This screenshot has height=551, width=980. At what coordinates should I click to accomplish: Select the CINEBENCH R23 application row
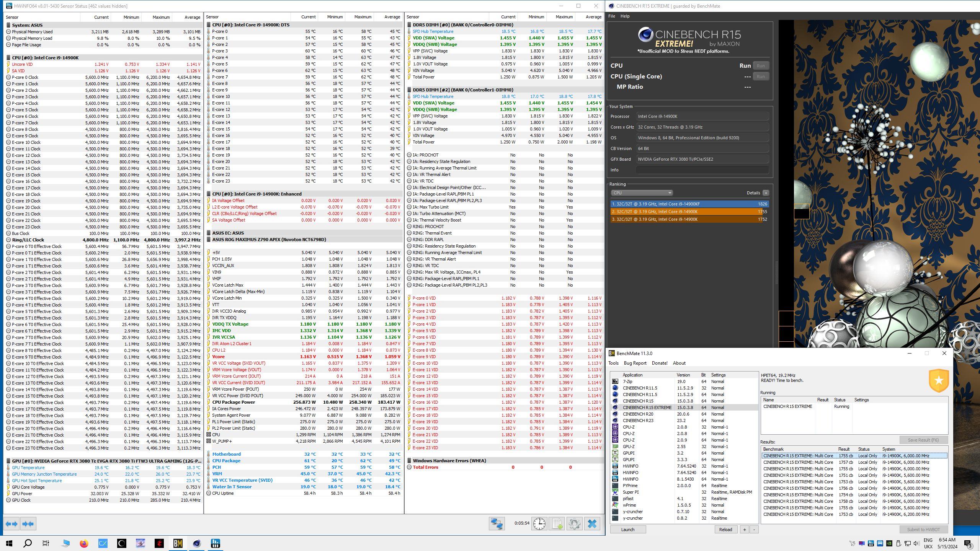pos(638,421)
